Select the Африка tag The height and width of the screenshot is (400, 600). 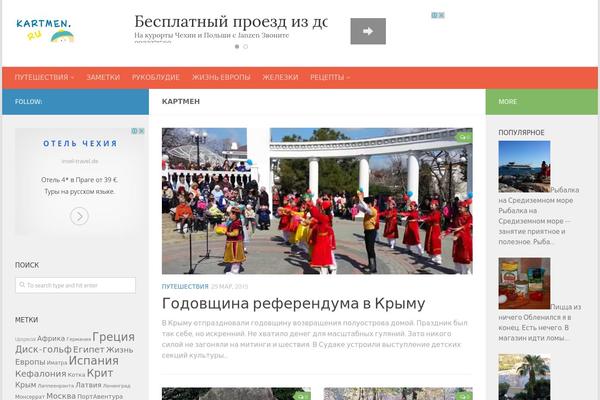[51, 339]
